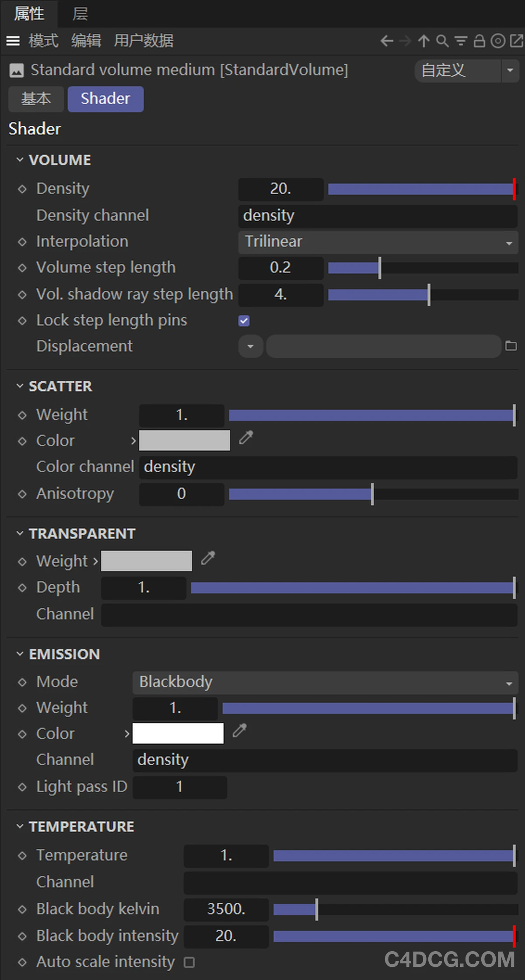Pick Scatter Color with eyedropper
Screen dimensions: 525x980
click(246, 437)
